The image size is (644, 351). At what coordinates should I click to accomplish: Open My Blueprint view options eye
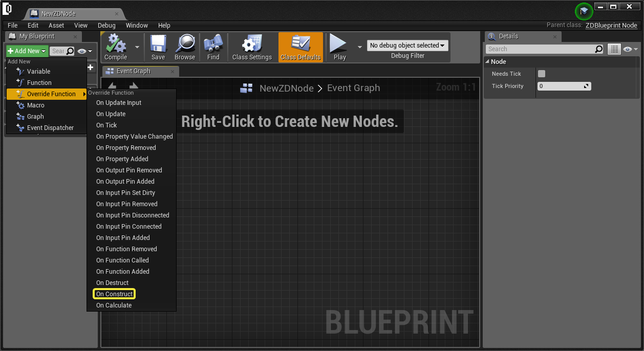[x=84, y=51]
